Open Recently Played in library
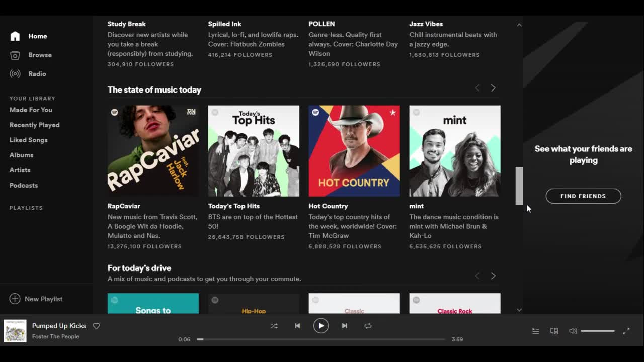Viewport: 644px width, 362px height. 34,125
